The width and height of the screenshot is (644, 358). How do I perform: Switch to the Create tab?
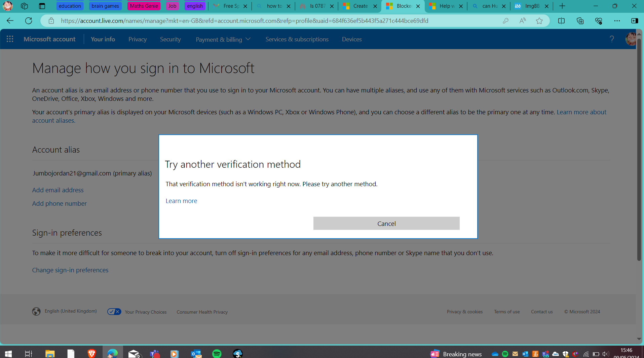click(x=360, y=6)
